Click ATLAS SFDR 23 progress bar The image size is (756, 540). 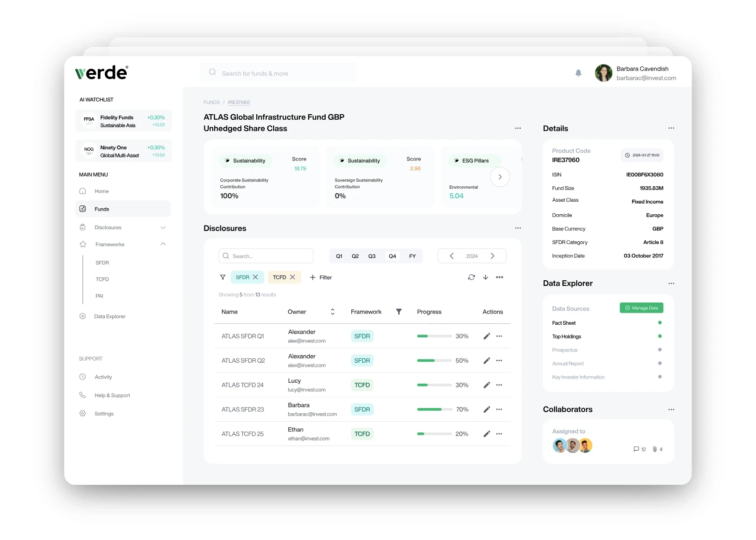(435, 409)
